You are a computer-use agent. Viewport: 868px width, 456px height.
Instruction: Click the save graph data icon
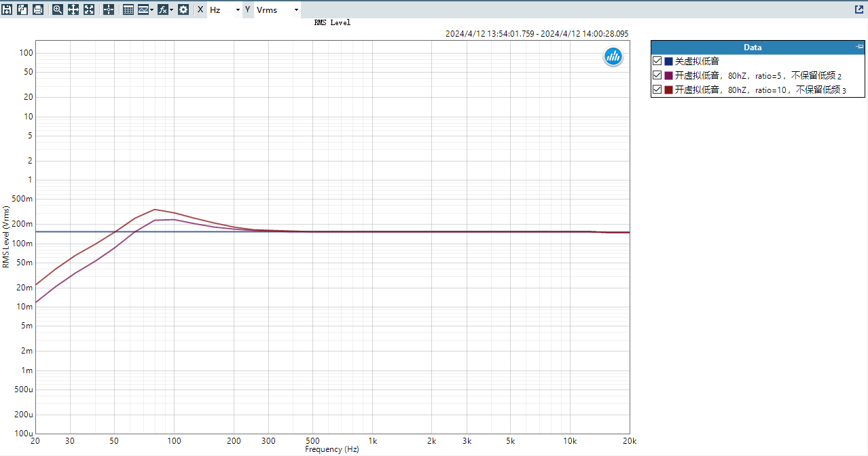pos(7,9)
